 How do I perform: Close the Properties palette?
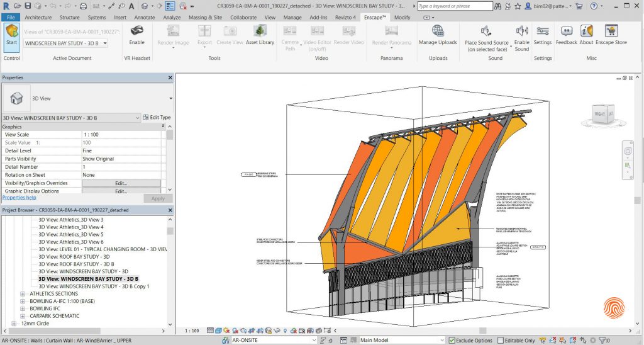click(x=170, y=77)
